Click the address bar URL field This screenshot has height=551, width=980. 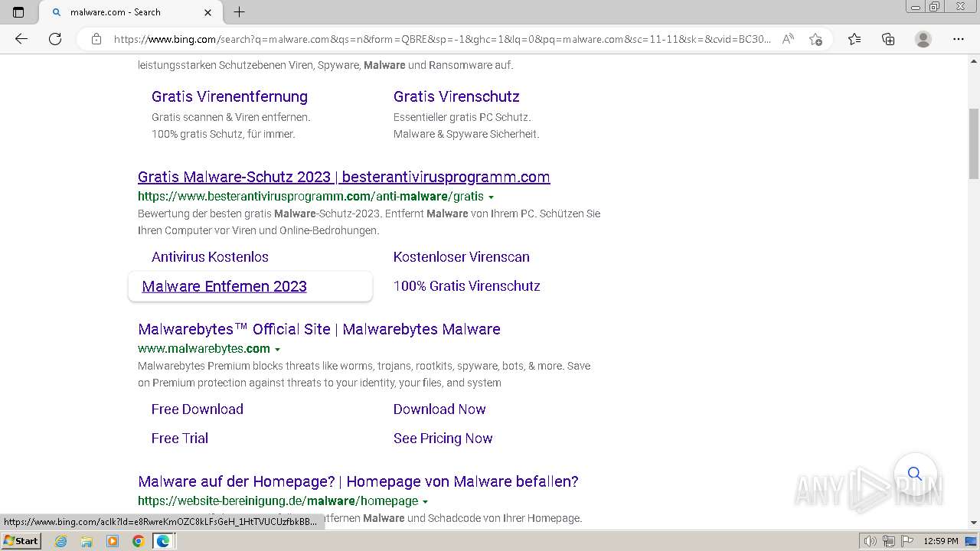[442, 39]
